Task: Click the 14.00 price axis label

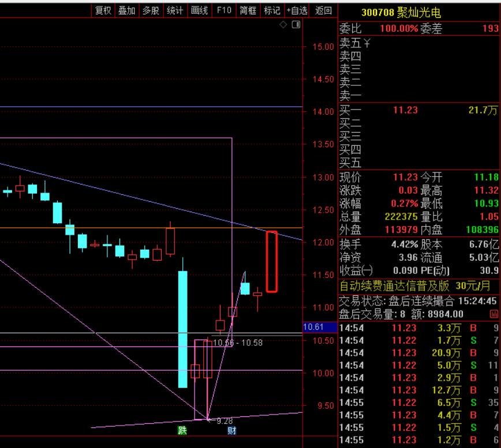Action: click(323, 112)
